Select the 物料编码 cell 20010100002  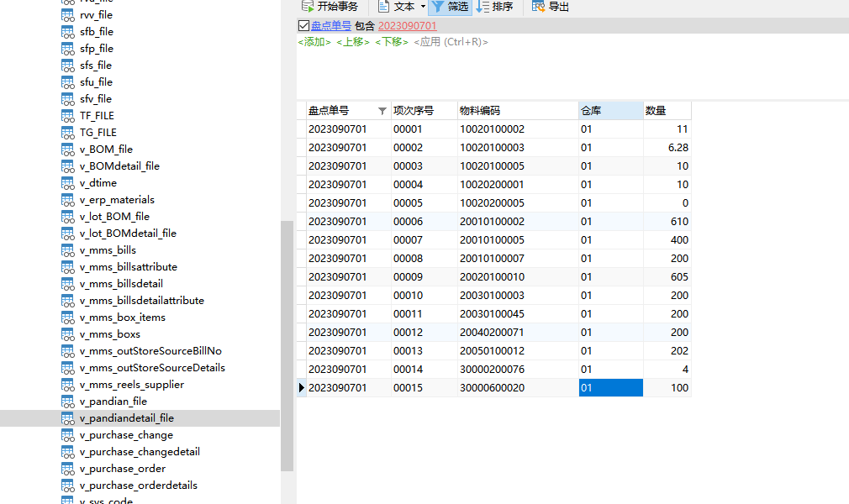492,222
